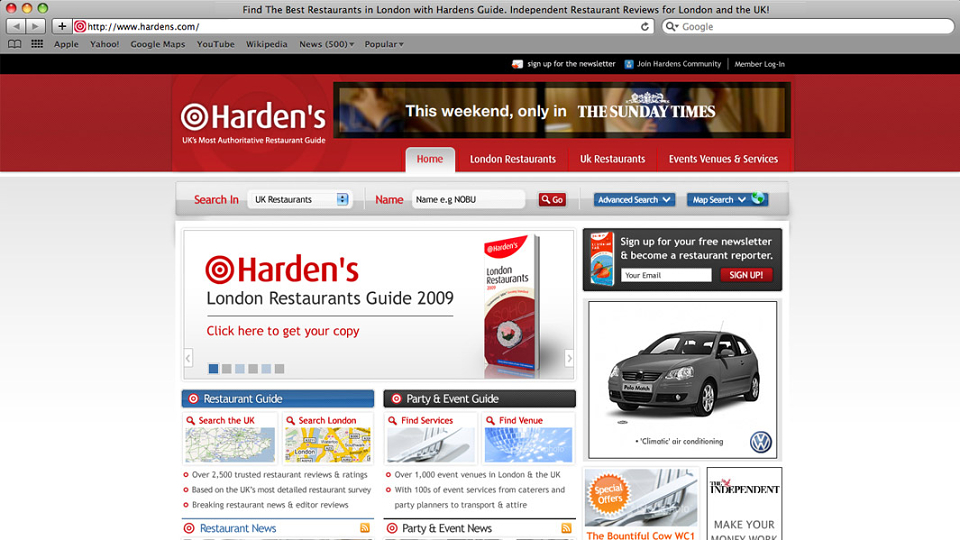Select the fourth carousel slide indicator
Viewport: 960px width, 540px height.
(x=253, y=369)
